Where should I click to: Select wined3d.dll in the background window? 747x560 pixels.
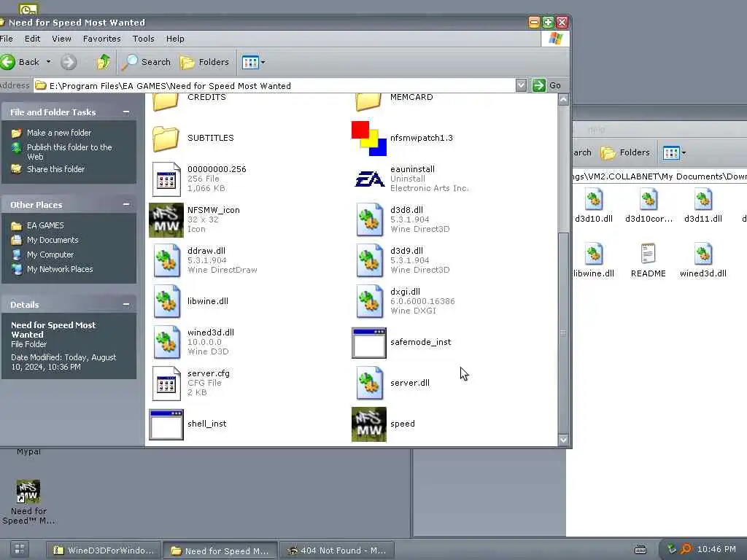coord(703,260)
